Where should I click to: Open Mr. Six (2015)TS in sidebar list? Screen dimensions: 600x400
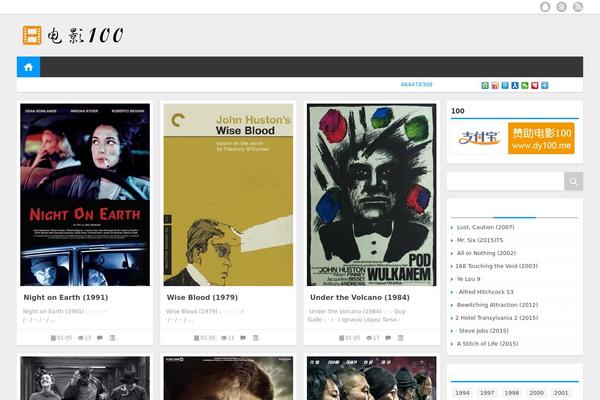pos(480,240)
